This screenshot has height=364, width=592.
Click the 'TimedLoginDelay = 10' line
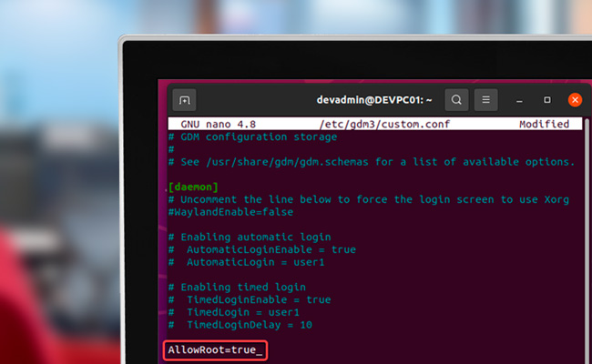[240, 325]
